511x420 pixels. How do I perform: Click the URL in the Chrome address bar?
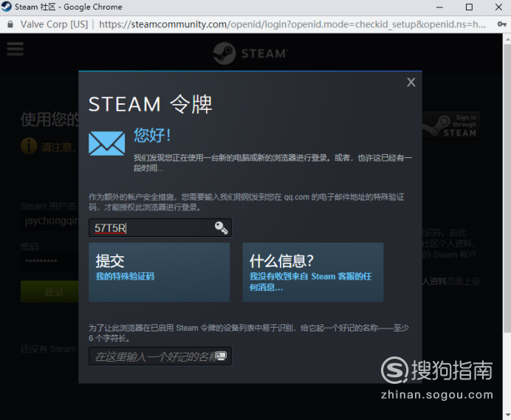point(292,24)
